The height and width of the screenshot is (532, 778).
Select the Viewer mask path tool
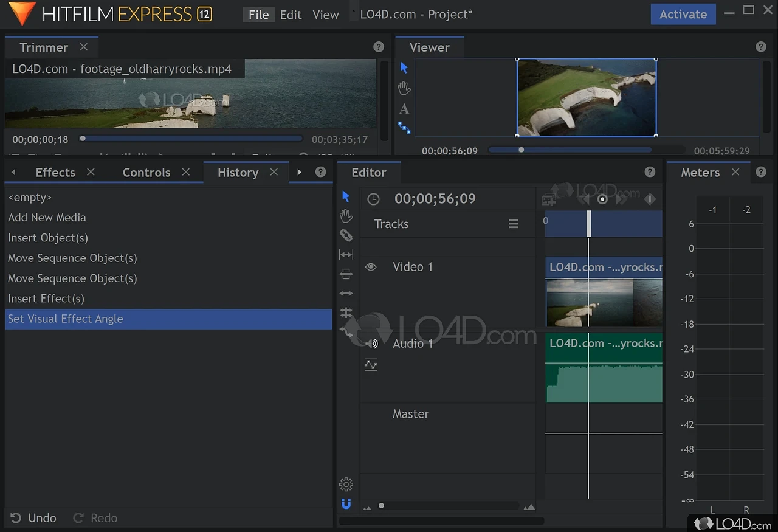(404, 128)
